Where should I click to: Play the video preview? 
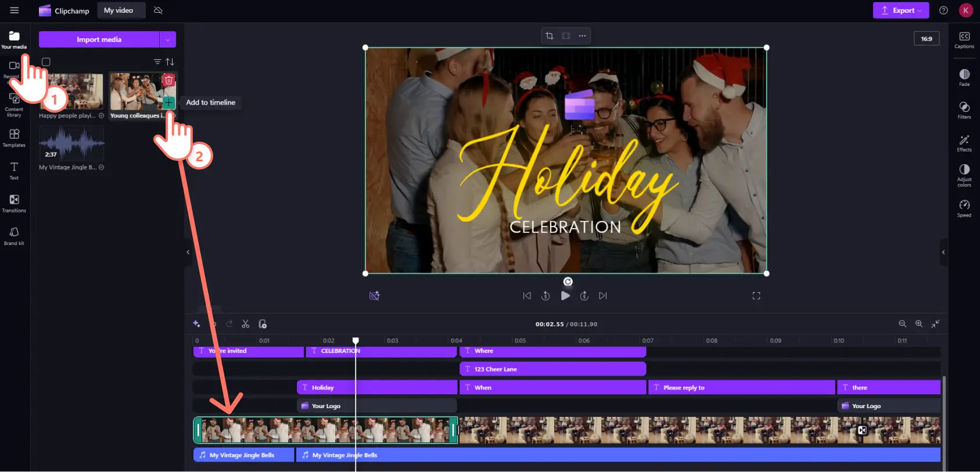pos(565,296)
